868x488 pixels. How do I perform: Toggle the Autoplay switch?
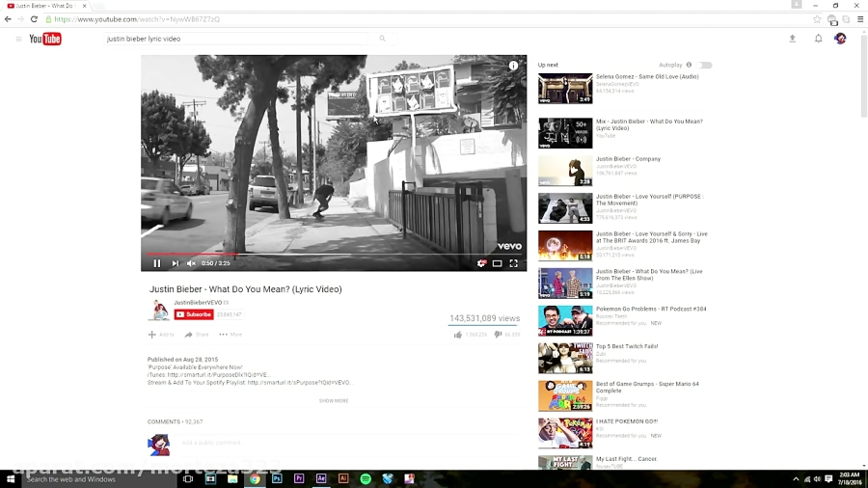coord(705,66)
